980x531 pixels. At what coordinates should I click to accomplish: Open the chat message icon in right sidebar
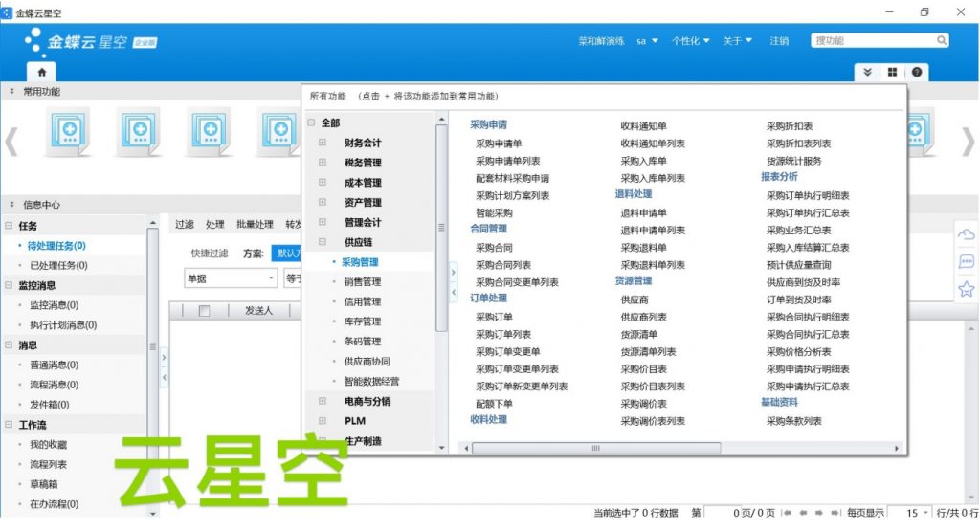click(967, 262)
